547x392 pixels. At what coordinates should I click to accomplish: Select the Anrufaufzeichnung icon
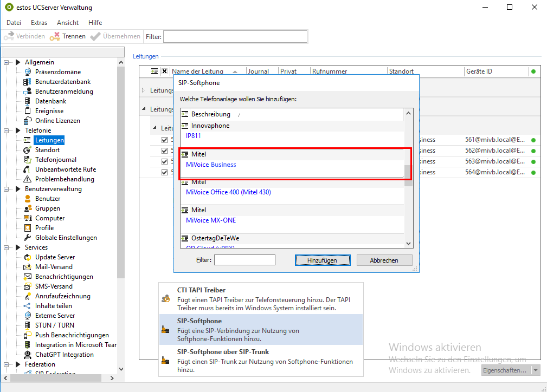pyautogui.click(x=26, y=296)
